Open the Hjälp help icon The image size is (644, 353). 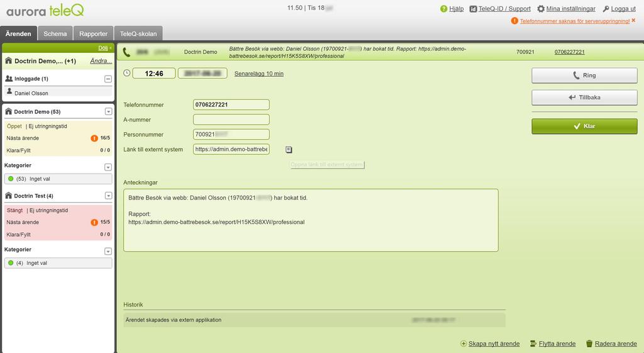tap(443, 9)
